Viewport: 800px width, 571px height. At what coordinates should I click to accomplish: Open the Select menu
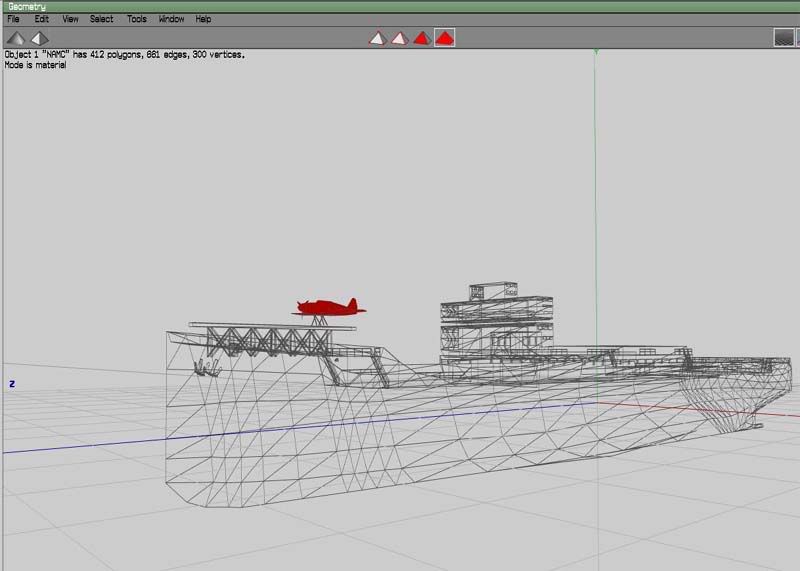pos(101,19)
